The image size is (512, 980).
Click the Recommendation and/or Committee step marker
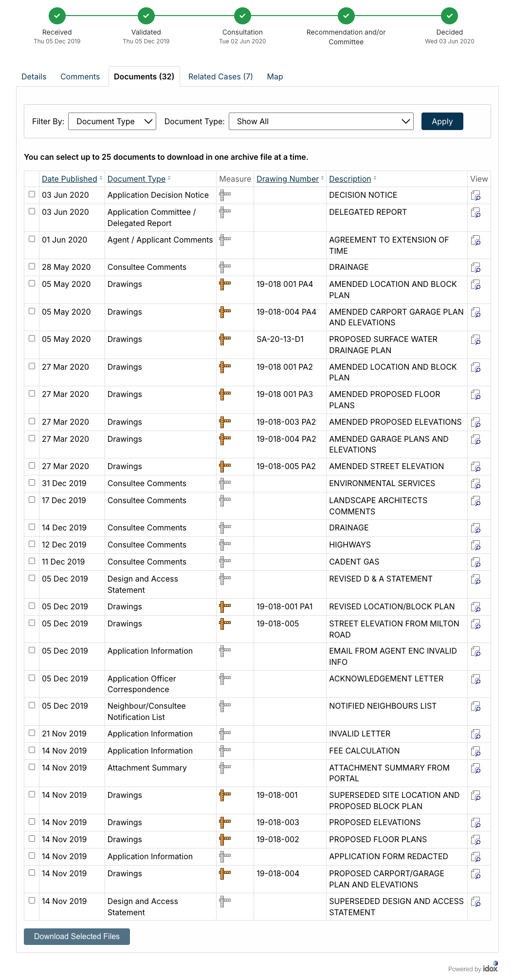coord(346,16)
